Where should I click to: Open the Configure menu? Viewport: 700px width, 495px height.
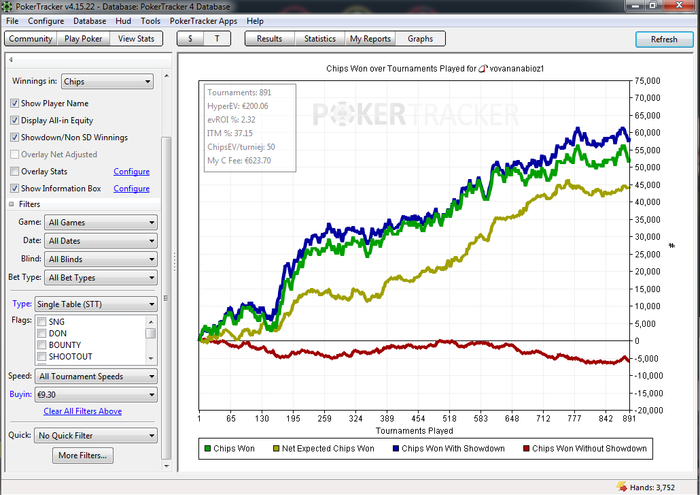point(46,21)
